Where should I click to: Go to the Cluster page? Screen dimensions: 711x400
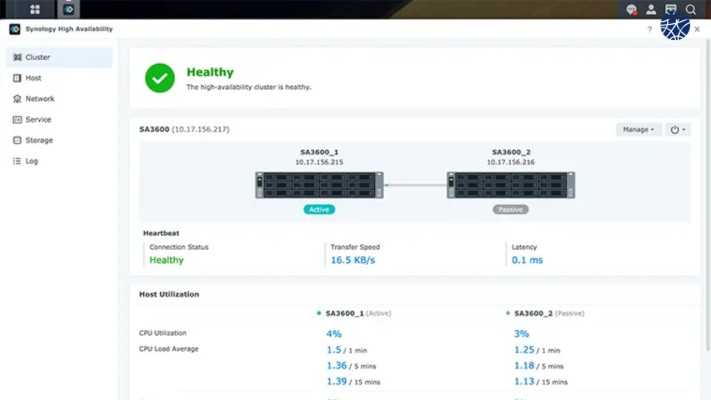pos(59,57)
